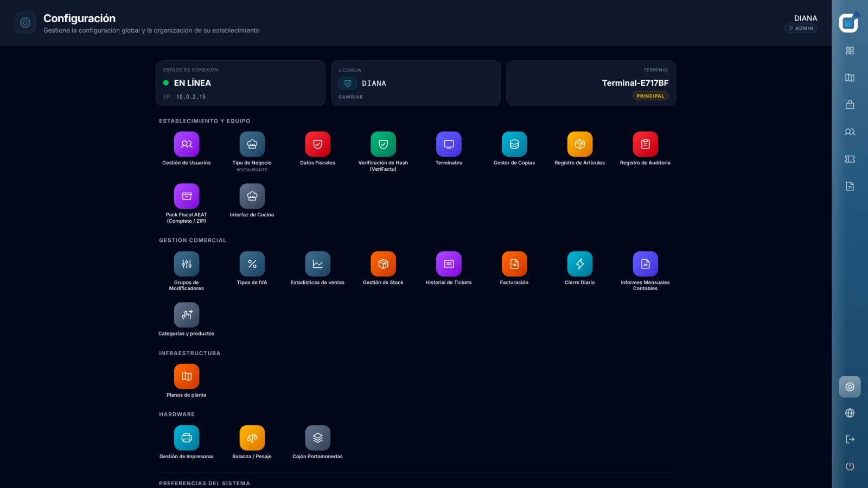Open Gestión de Impresoras
The height and width of the screenshot is (488, 868).
tap(187, 438)
